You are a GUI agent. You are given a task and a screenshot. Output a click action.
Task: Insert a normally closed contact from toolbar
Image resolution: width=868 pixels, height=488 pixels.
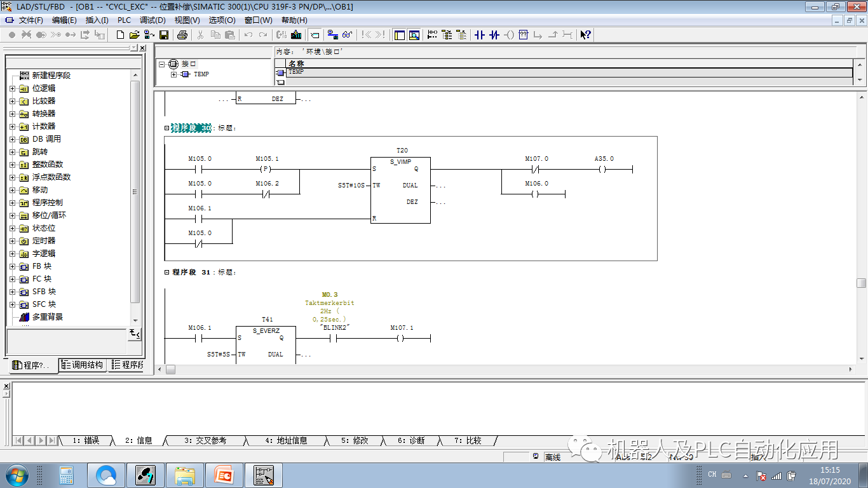494,35
